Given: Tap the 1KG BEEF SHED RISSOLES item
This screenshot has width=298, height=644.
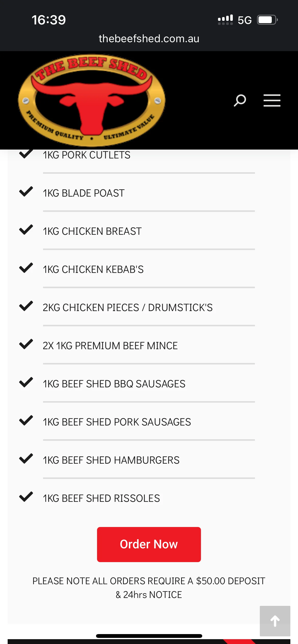Looking at the screenshot, I should 101,499.
